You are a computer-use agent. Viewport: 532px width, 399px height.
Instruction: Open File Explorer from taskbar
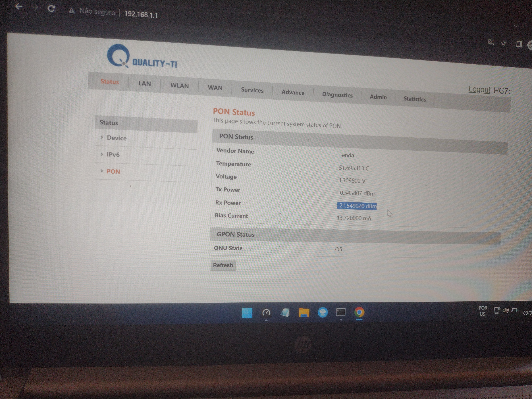click(x=304, y=313)
